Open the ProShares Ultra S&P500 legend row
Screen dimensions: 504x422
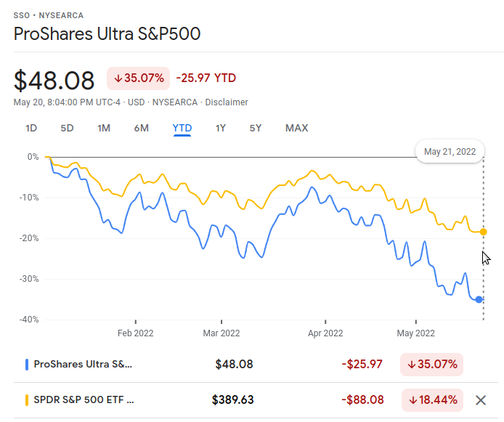point(84,364)
